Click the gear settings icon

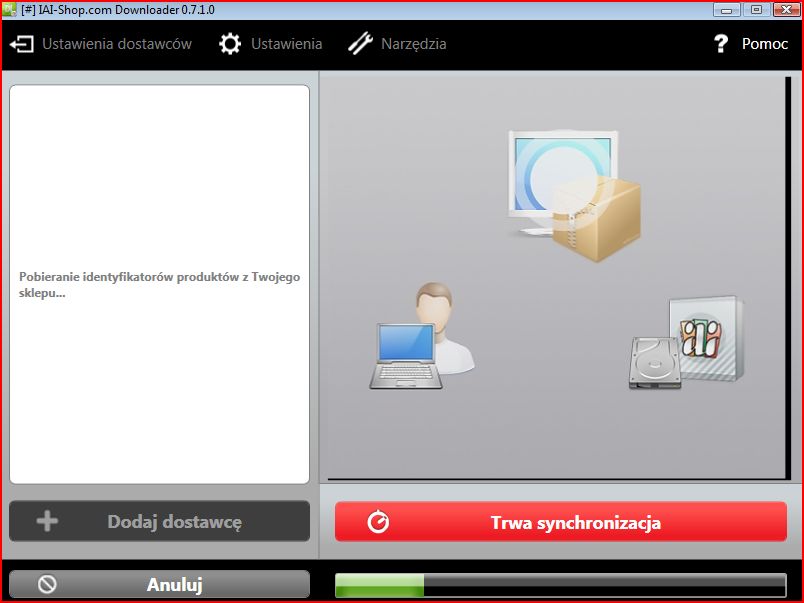(230, 44)
